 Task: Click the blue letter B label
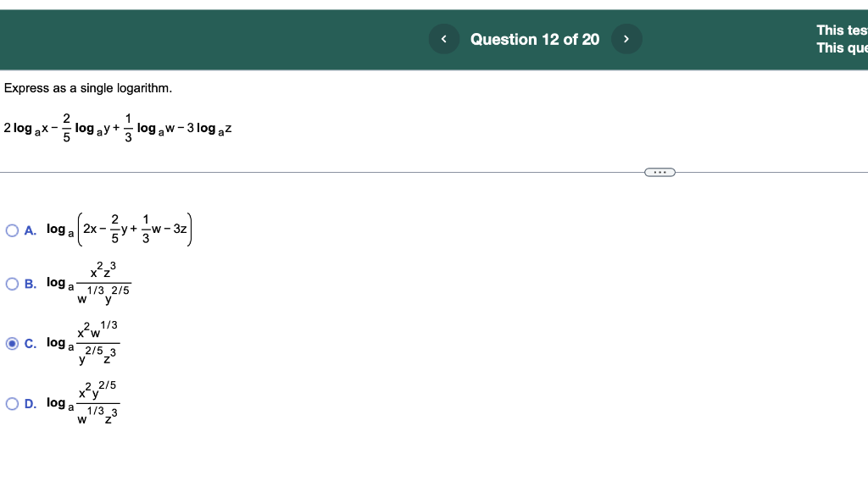[28, 282]
